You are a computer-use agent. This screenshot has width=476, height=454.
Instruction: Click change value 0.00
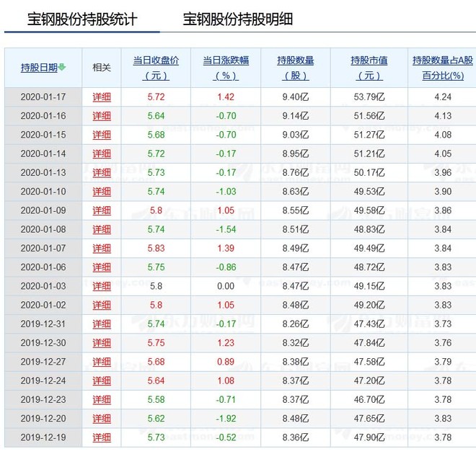(226, 286)
